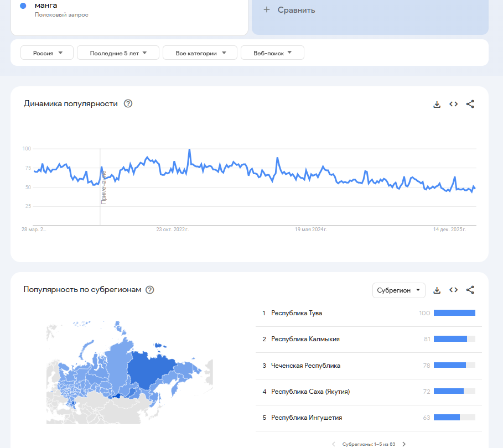Viewport: 503px width, 448px height.
Task: Expand the Последние 5 лет time filter
Action: tap(118, 53)
